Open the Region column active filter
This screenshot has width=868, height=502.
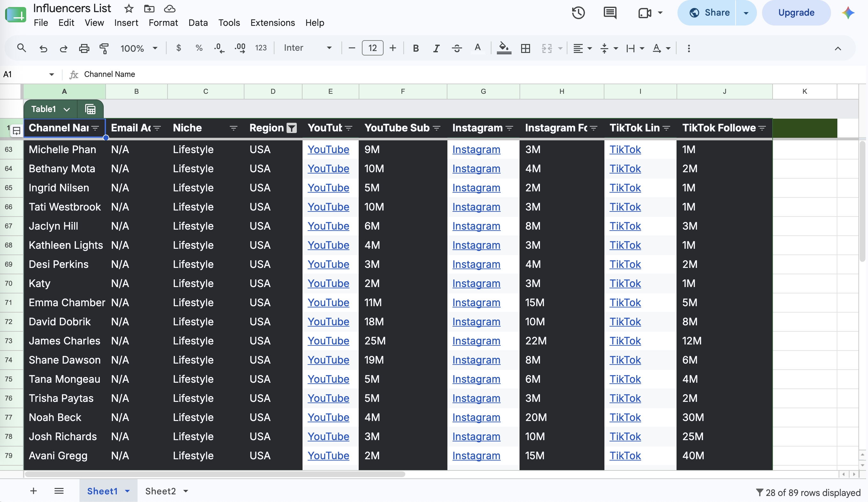(x=292, y=128)
